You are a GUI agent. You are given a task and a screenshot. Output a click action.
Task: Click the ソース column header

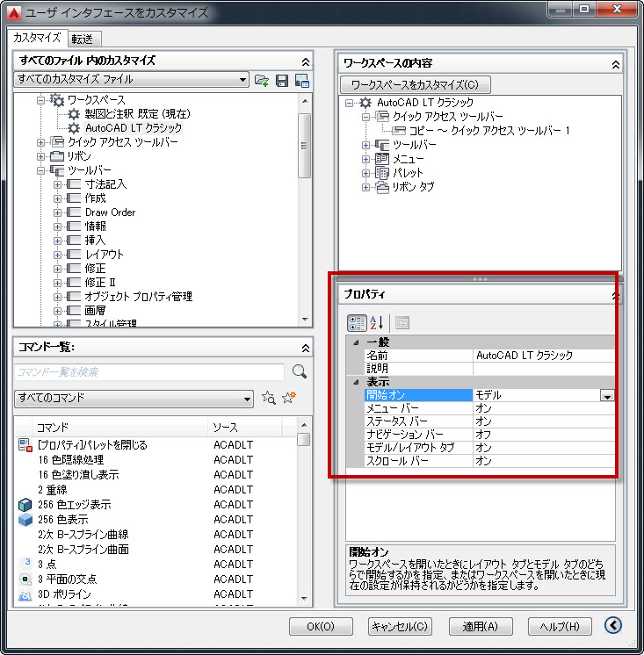click(245, 428)
